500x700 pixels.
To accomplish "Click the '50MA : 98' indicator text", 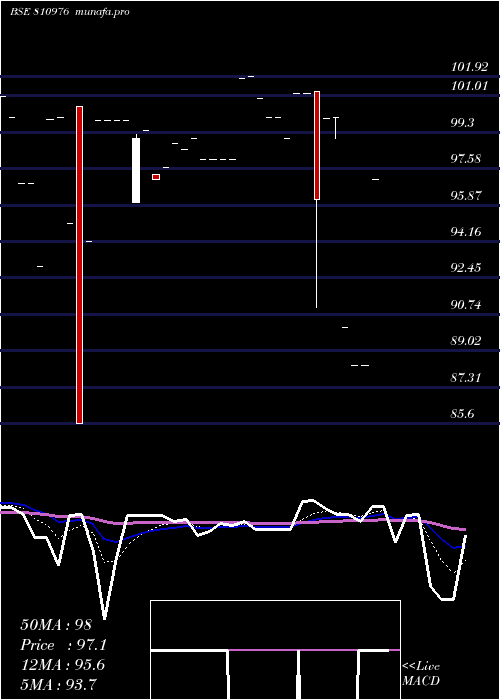I will pos(56,625).
